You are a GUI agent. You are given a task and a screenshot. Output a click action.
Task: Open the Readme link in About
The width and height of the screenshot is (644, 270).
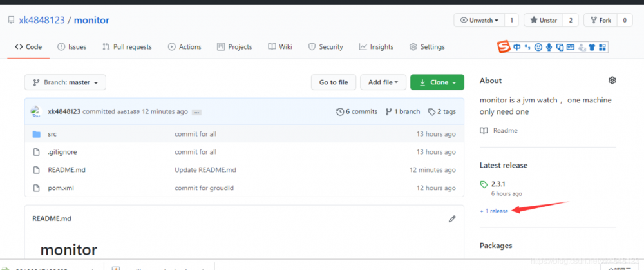499,130
